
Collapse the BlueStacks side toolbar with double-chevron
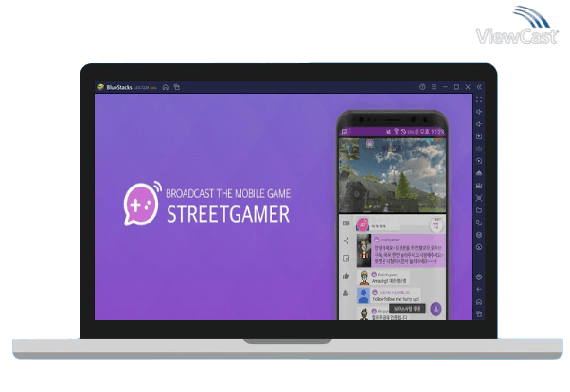[x=479, y=87]
